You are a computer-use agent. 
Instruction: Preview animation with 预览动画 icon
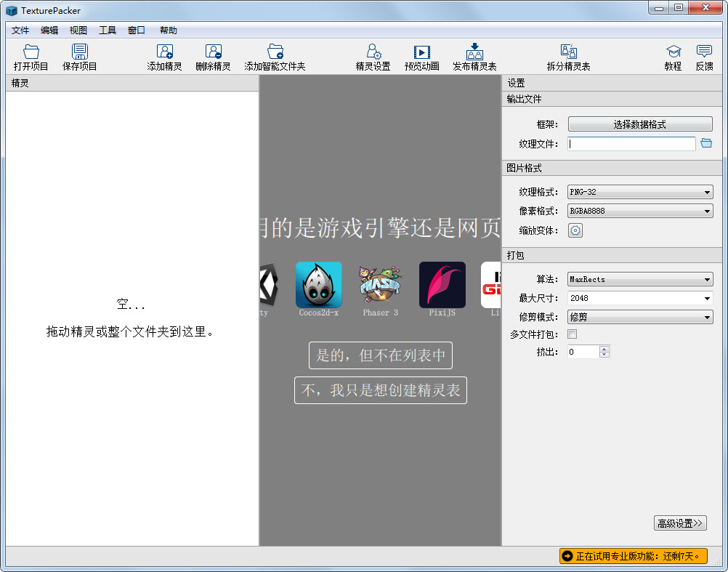pyautogui.click(x=421, y=55)
